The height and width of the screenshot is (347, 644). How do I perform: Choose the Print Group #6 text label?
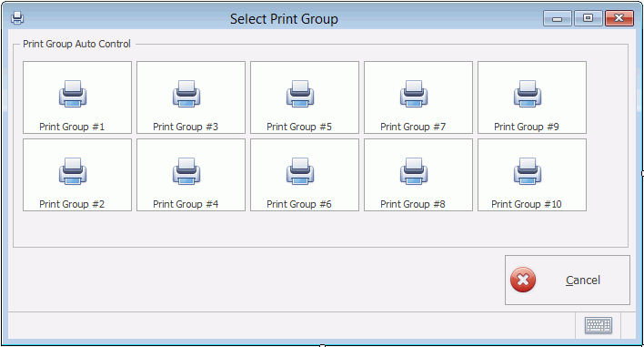tap(299, 204)
